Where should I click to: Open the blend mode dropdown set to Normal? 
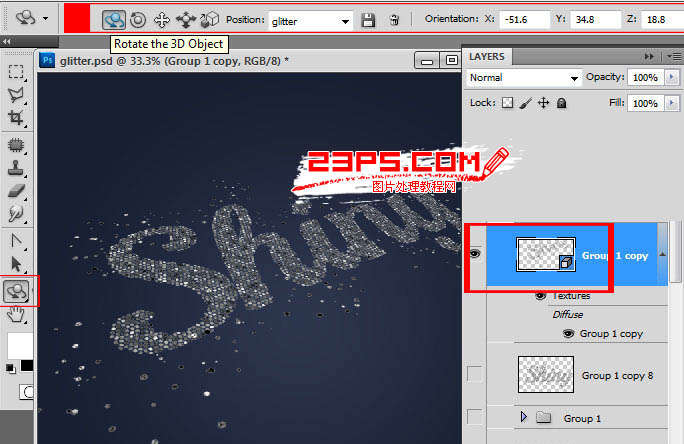coord(524,77)
